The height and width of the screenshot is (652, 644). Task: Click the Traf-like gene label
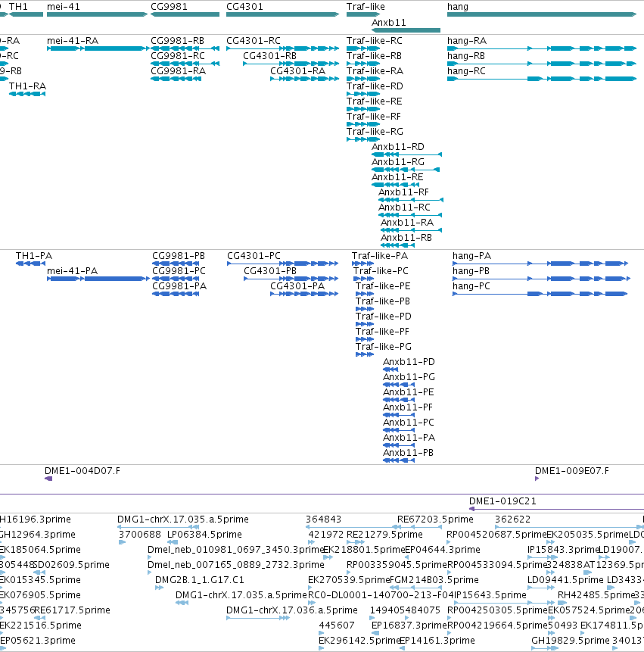click(366, 7)
